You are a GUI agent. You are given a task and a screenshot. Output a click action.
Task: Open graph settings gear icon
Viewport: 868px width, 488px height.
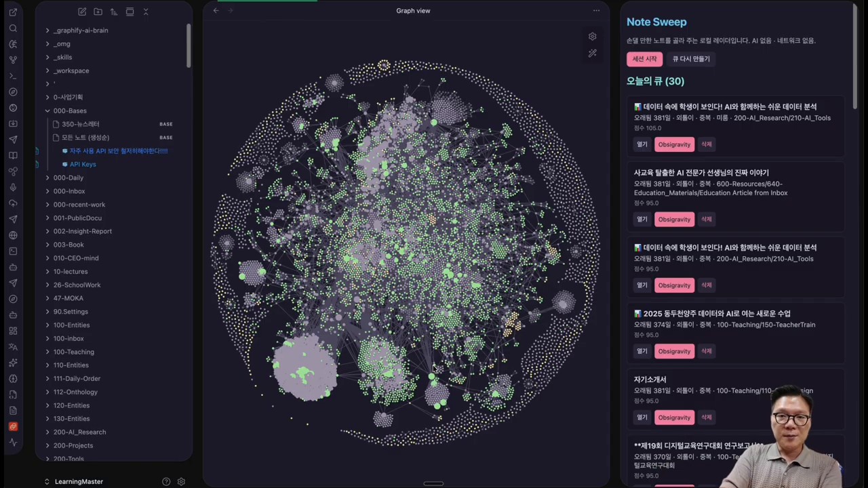pos(592,37)
